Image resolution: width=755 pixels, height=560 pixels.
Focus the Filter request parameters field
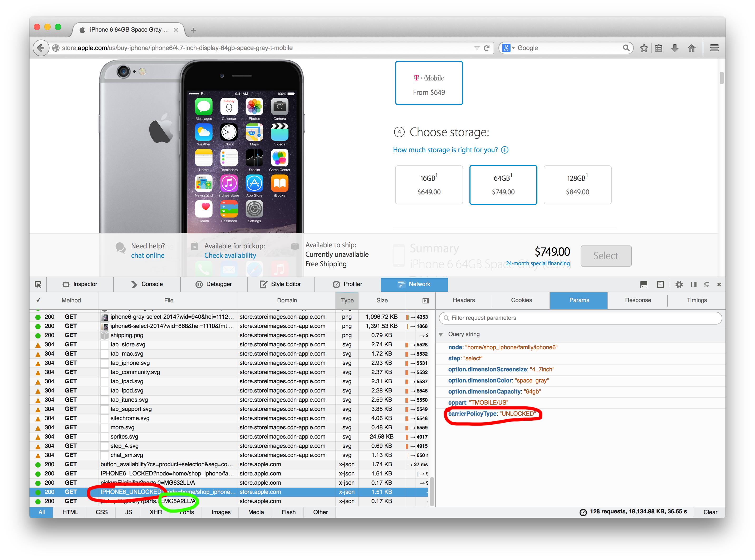(580, 318)
